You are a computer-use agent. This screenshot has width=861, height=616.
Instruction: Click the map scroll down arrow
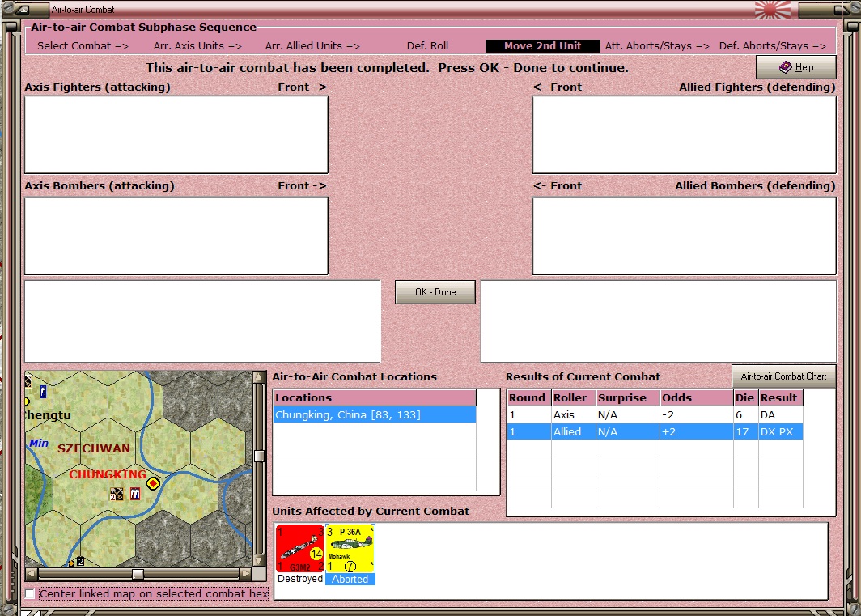pos(259,560)
